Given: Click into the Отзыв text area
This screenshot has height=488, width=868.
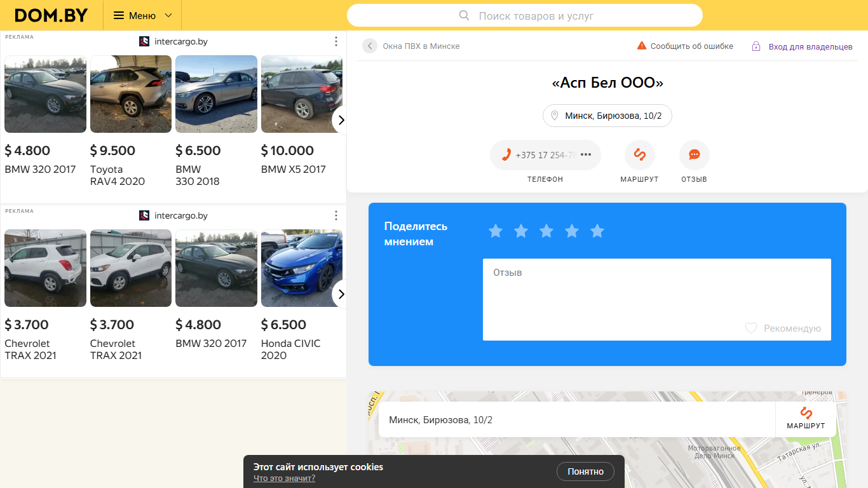Looking at the screenshot, I should (x=657, y=299).
